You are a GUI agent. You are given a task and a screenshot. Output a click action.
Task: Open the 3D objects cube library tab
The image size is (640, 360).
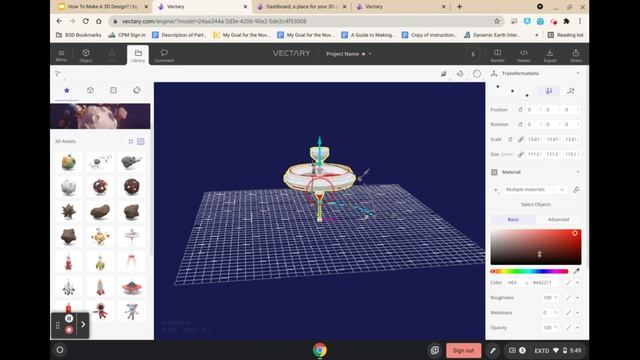(x=90, y=90)
